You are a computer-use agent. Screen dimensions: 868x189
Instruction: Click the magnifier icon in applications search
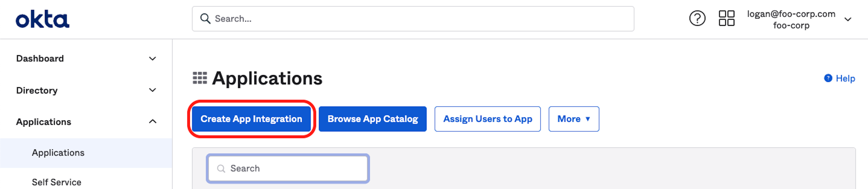[221, 168]
